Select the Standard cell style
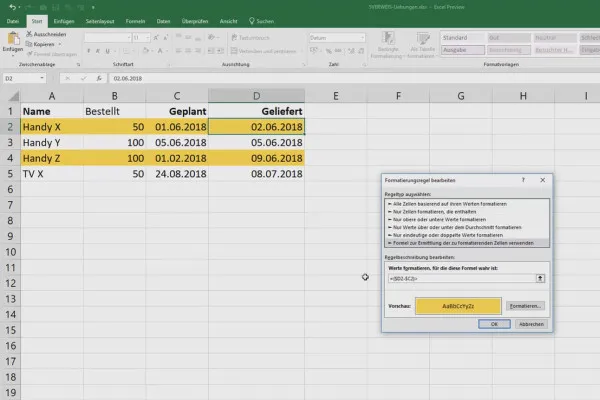600x400 pixels. tap(463, 38)
